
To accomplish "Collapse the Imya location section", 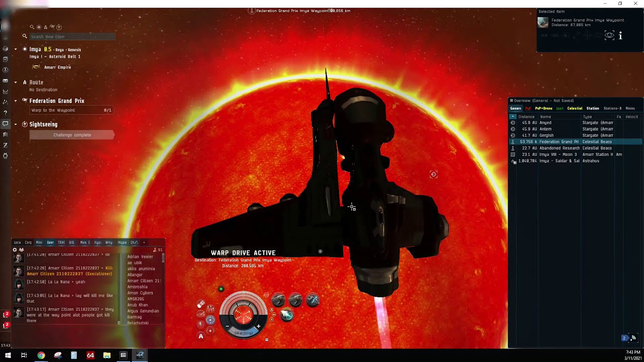I will click(16, 49).
